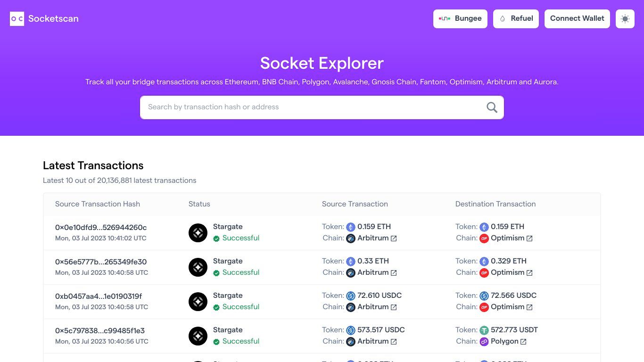Toggle the light/dark theme sun icon
The image size is (644, 362).
625,19
